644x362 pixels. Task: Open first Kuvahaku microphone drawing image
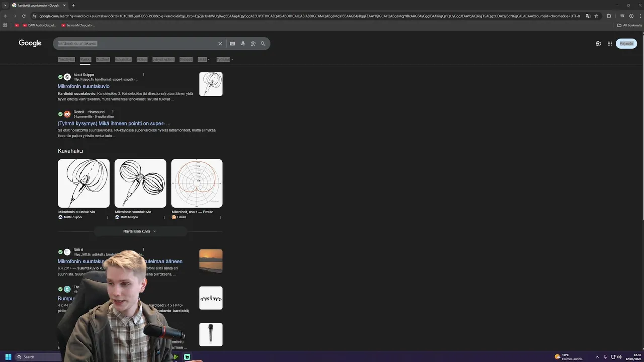point(84,184)
